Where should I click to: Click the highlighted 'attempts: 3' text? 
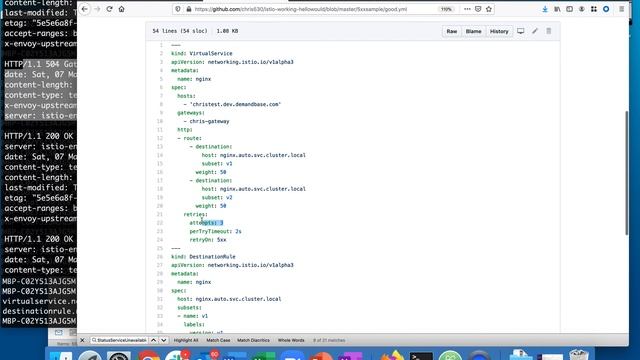coord(206,223)
